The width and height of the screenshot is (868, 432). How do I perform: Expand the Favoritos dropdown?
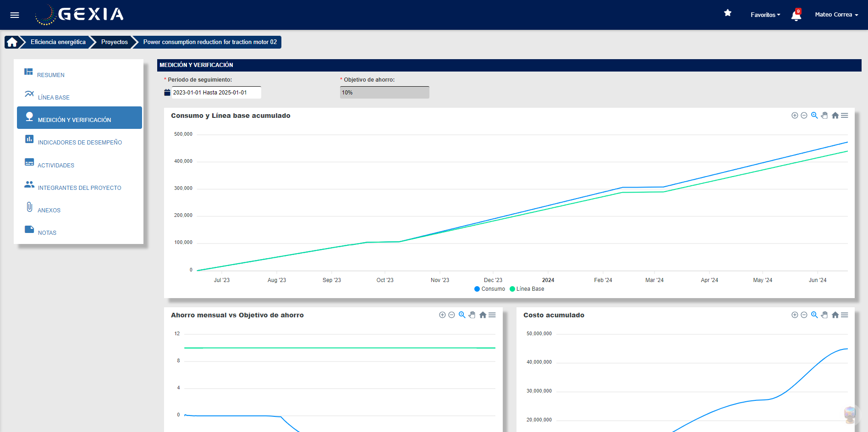coord(765,15)
